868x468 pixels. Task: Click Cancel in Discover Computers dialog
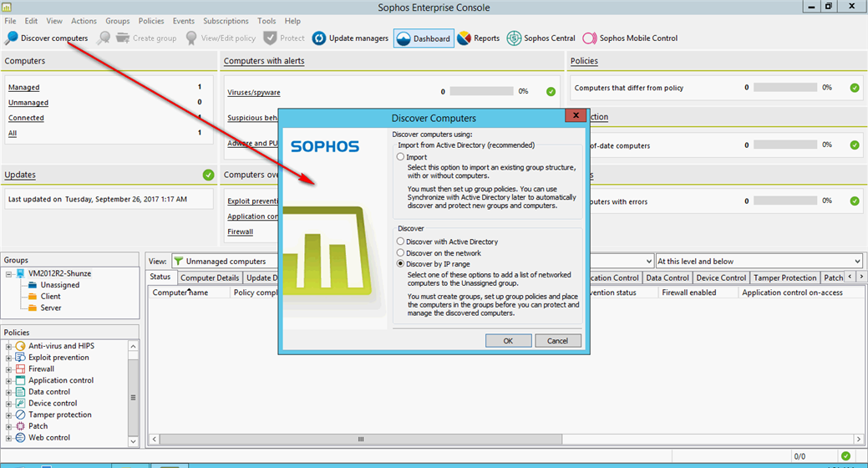click(x=557, y=341)
